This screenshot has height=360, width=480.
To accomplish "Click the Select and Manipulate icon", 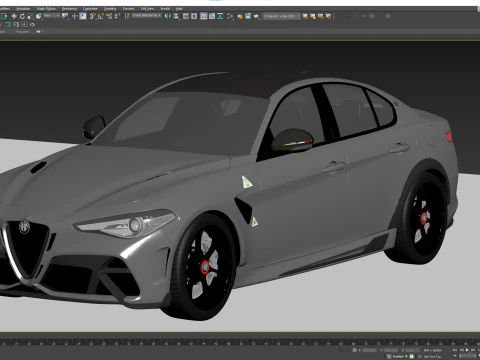I will (75, 16).
